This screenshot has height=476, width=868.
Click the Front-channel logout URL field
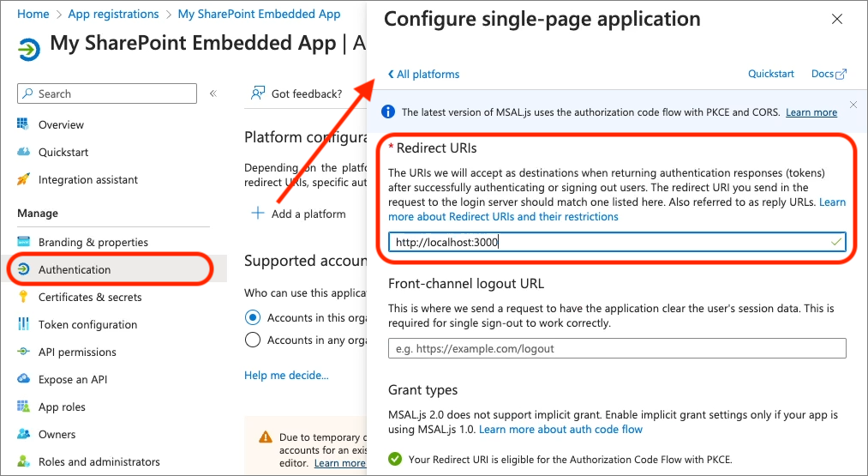[617, 348]
